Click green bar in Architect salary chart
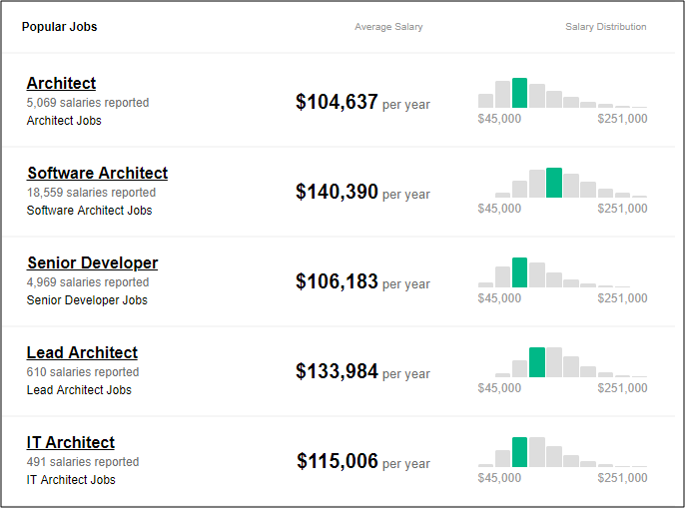The height and width of the screenshot is (508, 685). pos(519,93)
